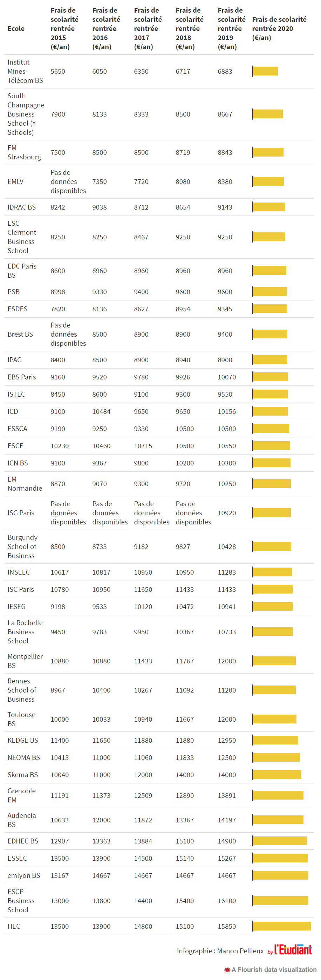The image size is (321, 980).
Task: Sort by the rentrée 2015 fees header
Action: pyautogui.click(x=64, y=28)
